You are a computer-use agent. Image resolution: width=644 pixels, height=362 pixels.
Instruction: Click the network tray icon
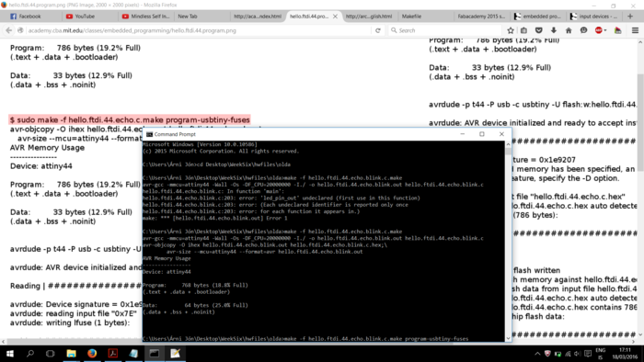pyautogui.click(x=568, y=354)
